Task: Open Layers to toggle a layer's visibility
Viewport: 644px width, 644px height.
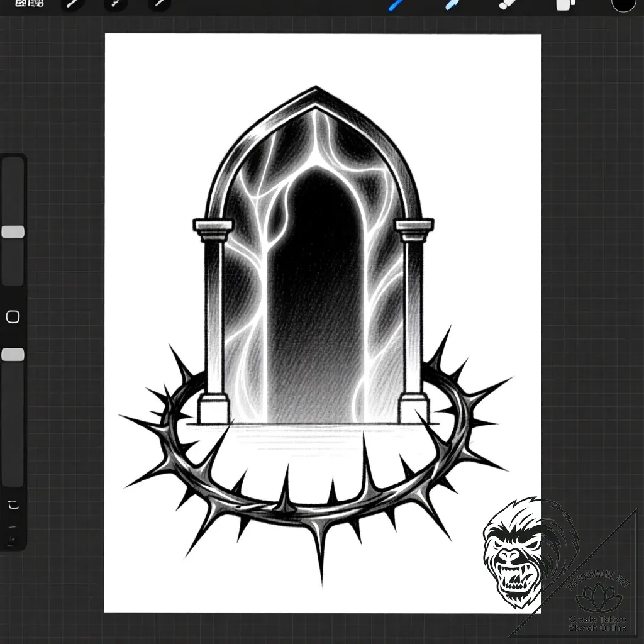Action: coord(563,4)
